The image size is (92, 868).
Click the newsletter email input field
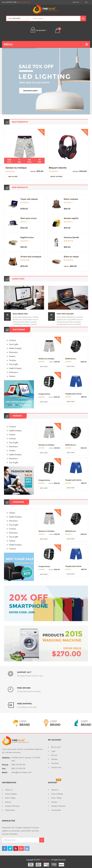[21, 840]
